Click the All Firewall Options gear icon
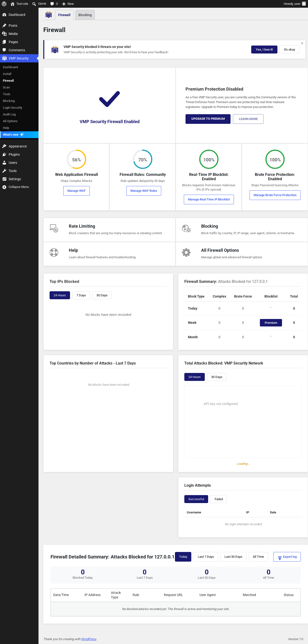This screenshot has height=644, width=308. [186, 252]
